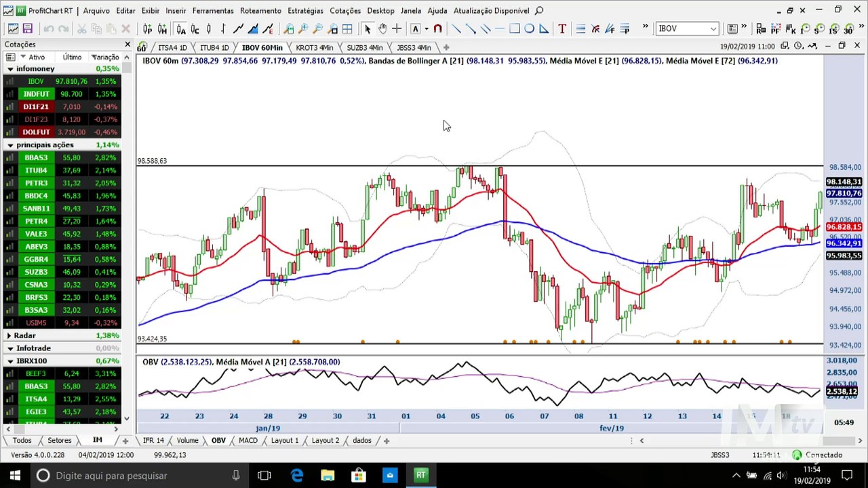Select the Setores quotes tab

59,441
